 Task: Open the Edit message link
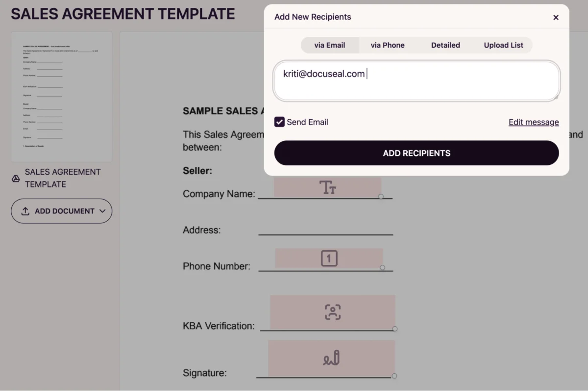pos(534,122)
